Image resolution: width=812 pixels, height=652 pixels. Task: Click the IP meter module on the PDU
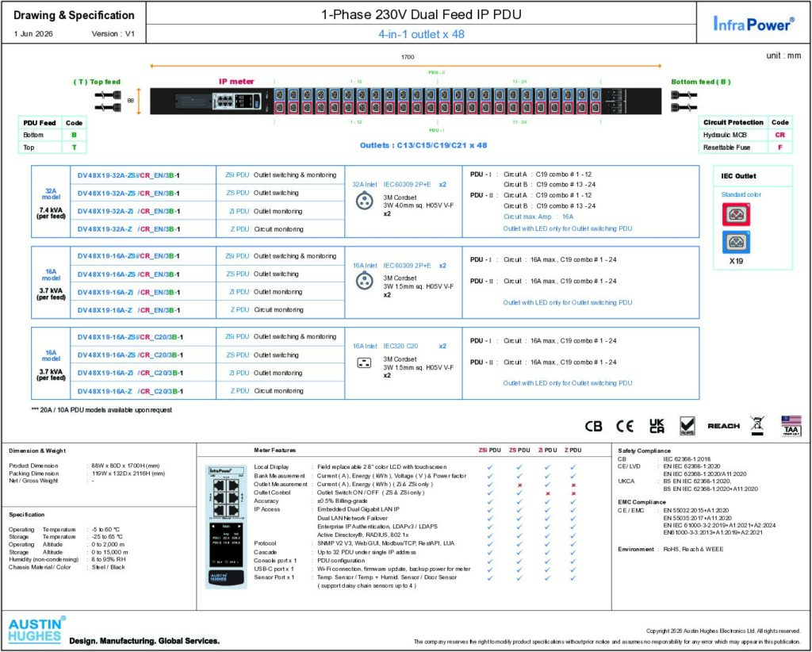(x=236, y=101)
